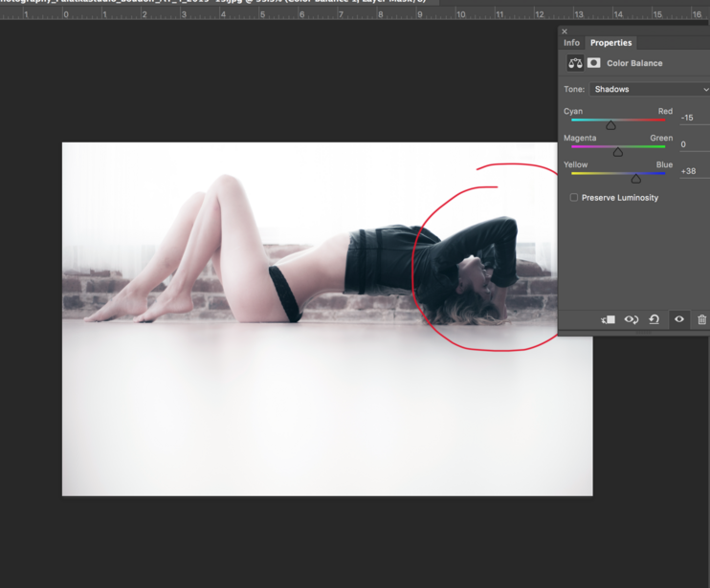Click the horizontal ruler at mark 5
Image resolution: width=710 pixels, height=588 pixels.
262,14
